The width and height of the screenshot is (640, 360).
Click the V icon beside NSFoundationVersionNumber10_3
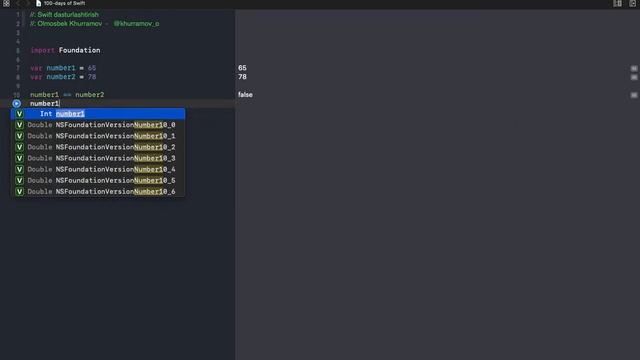coord(19,158)
